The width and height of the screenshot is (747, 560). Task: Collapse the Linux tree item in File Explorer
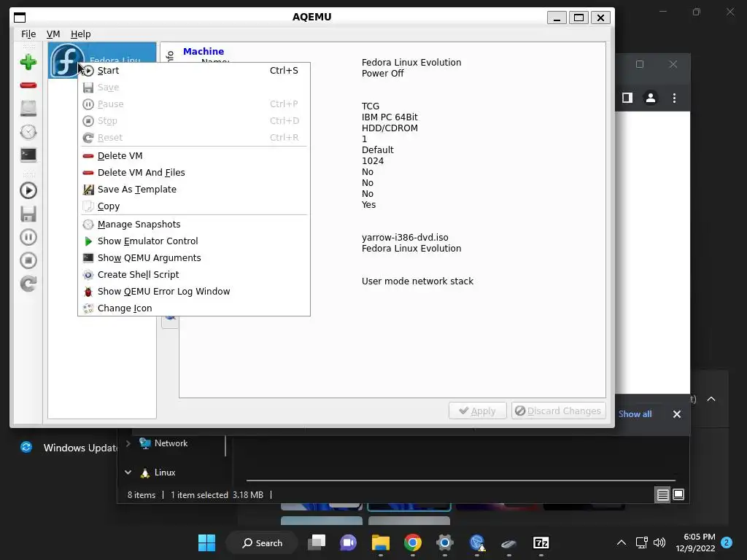128,472
